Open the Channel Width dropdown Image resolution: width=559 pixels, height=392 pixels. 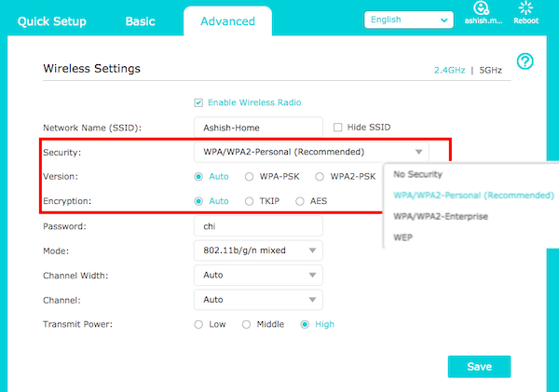258,275
